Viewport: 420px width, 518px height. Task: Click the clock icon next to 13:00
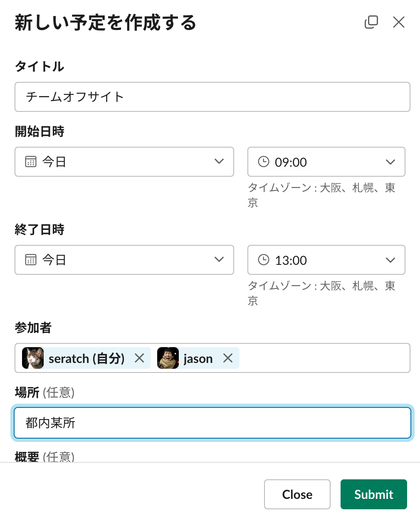tap(264, 260)
